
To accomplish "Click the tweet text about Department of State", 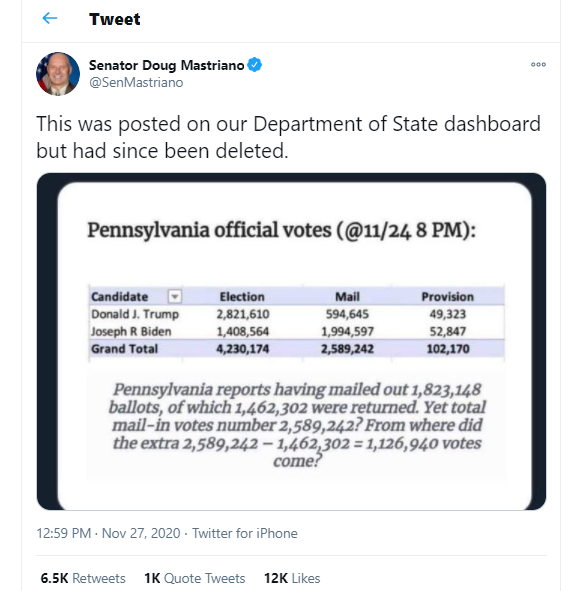I will coord(288,137).
